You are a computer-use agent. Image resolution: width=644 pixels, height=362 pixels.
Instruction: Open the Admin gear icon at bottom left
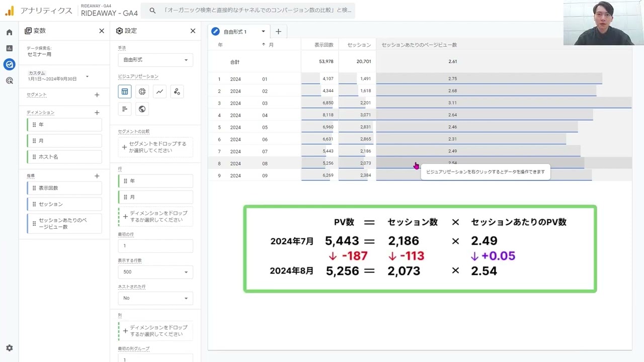9,348
